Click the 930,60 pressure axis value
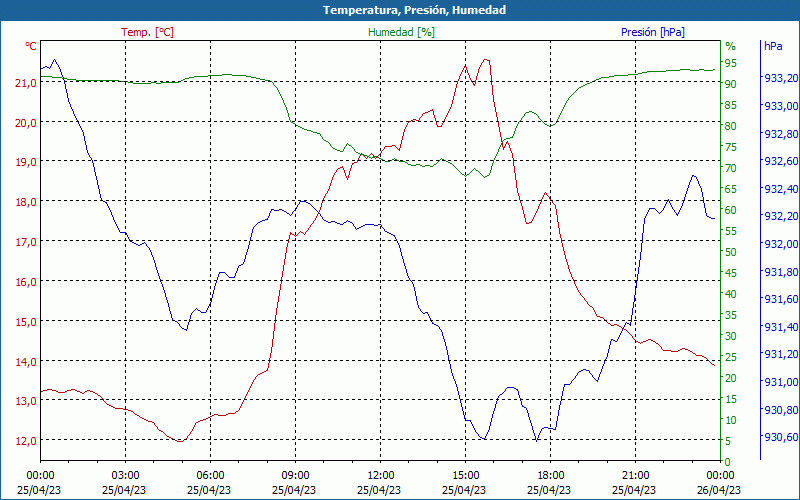Viewport: 800px width, 500px height. point(781,437)
